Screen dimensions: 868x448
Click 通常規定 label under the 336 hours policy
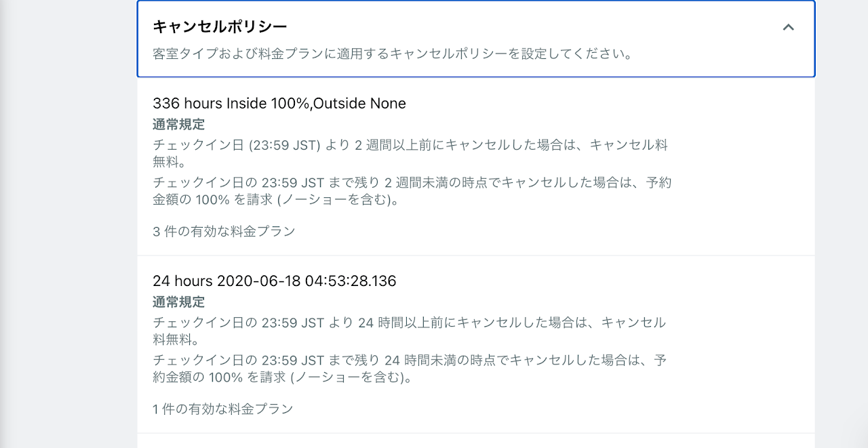click(178, 125)
